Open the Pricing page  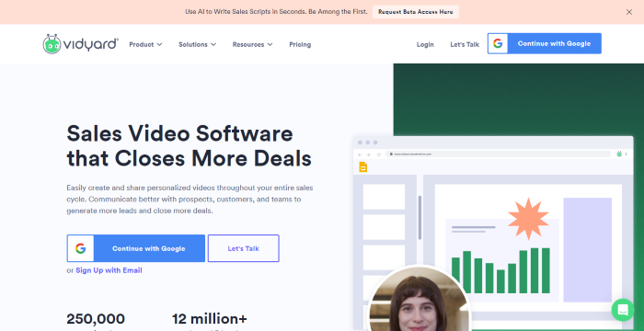click(300, 44)
